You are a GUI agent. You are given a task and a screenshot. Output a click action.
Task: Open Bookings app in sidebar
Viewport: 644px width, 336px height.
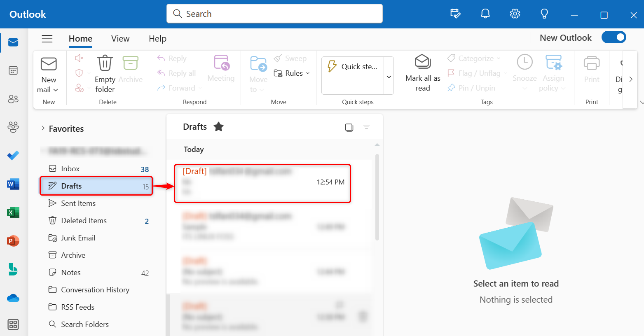pyautogui.click(x=13, y=269)
